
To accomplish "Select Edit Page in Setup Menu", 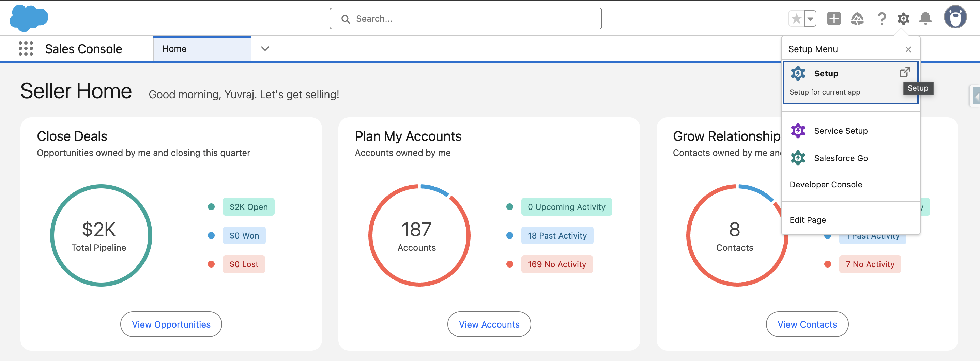I will tap(807, 220).
